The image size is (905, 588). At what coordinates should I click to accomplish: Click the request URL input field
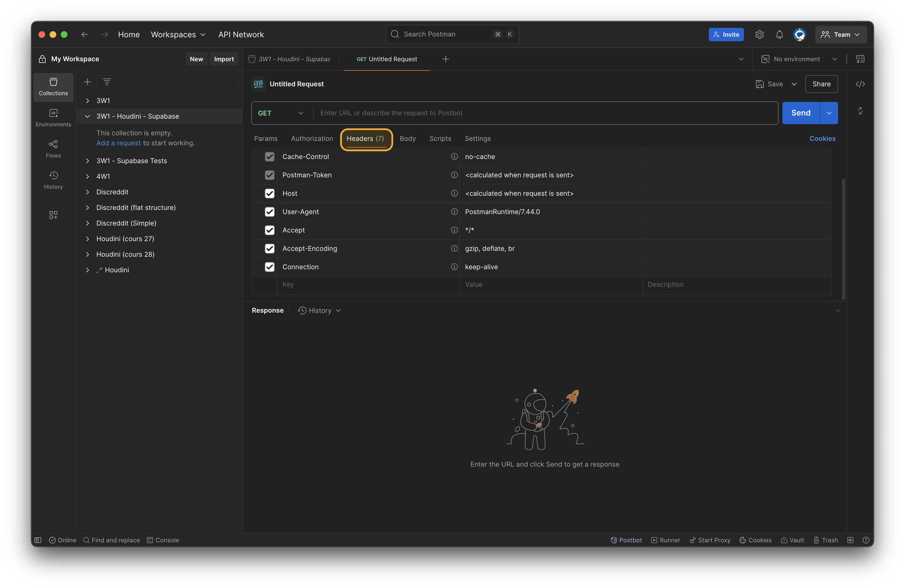545,113
